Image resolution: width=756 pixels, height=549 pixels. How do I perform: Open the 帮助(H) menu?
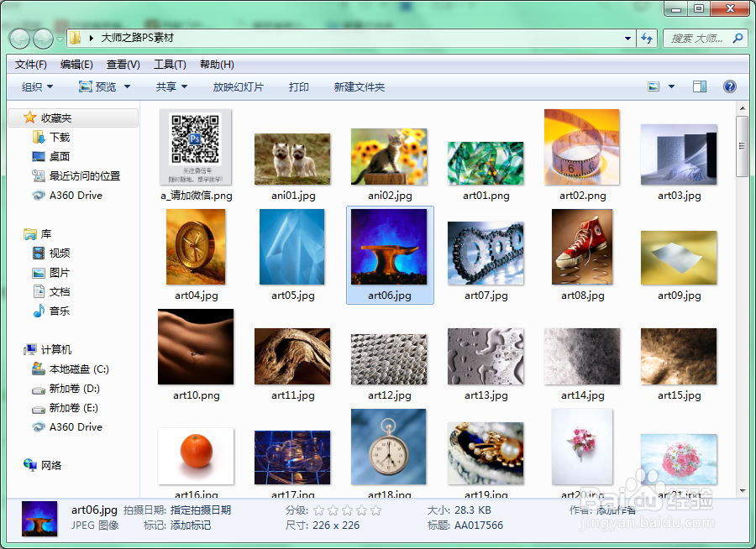pyautogui.click(x=217, y=65)
